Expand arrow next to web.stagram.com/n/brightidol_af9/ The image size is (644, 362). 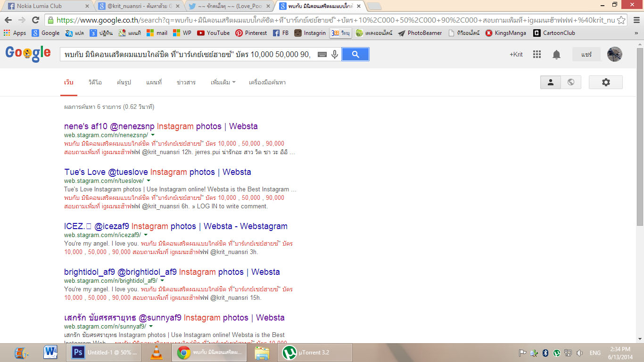162,280
